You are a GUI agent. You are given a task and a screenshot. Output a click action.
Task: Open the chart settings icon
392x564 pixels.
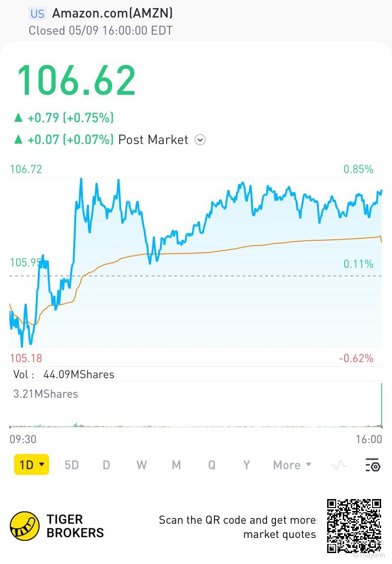pyautogui.click(x=373, y=465)
